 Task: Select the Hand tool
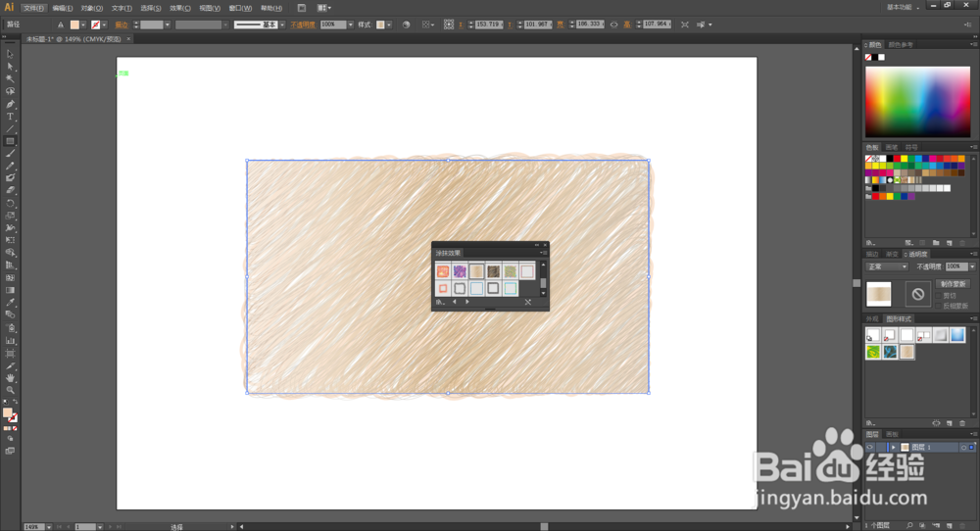pyautogui.click(x=10, y=378)
